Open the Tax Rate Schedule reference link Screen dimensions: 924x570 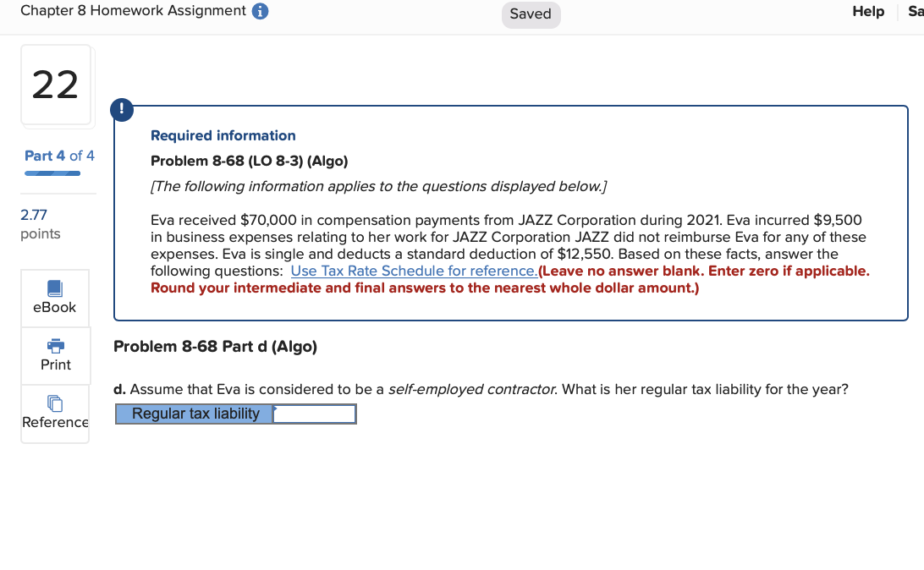pyautogui.click(x=414, y=271)
